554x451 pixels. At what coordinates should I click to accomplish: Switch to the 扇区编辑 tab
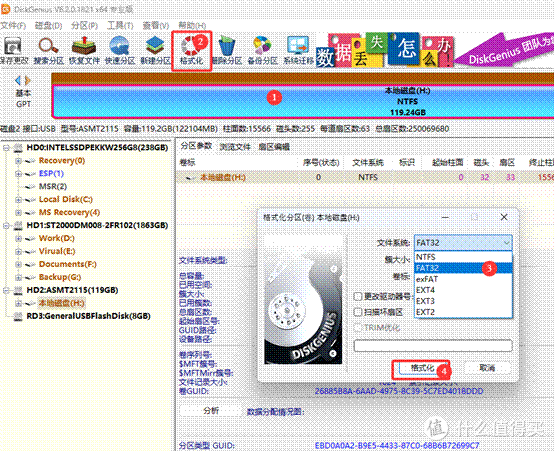tap(274, 147)
